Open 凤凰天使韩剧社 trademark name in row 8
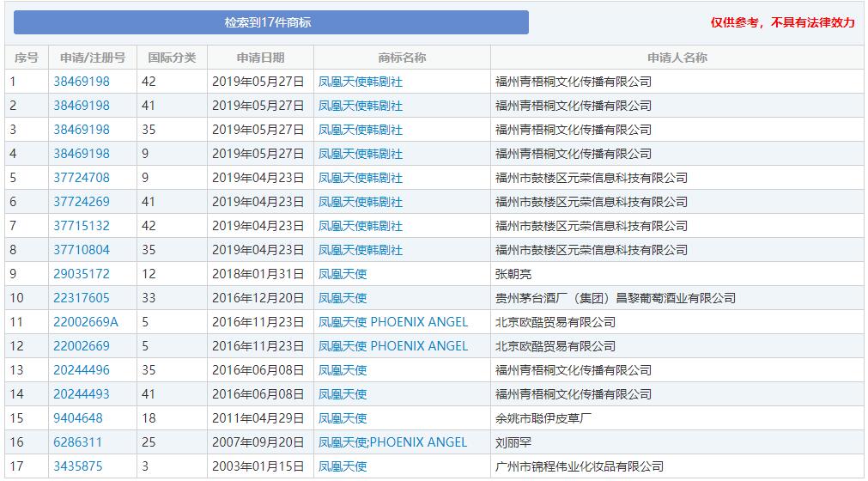Screen dimensions: 868x481 coord(361,250)
